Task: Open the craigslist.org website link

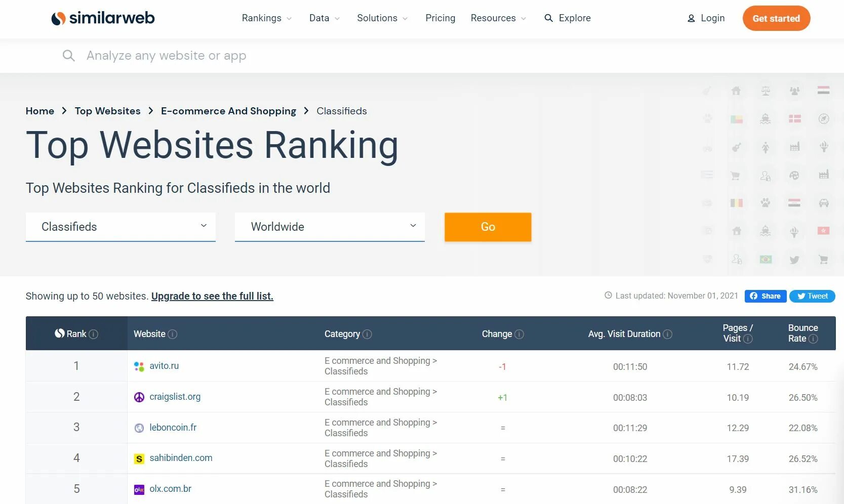Action: [x=175, y=397]
